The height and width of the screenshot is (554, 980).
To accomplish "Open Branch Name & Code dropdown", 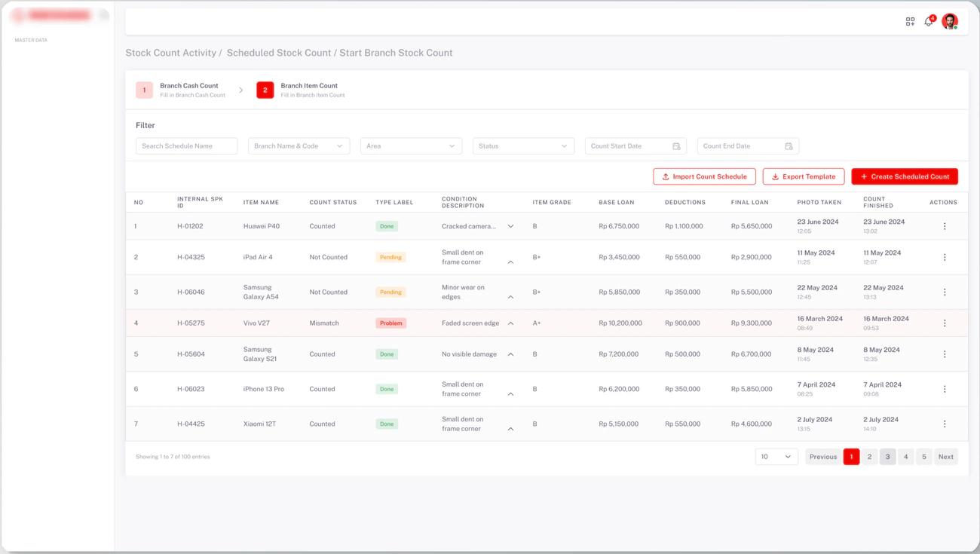I will point(299,146).
